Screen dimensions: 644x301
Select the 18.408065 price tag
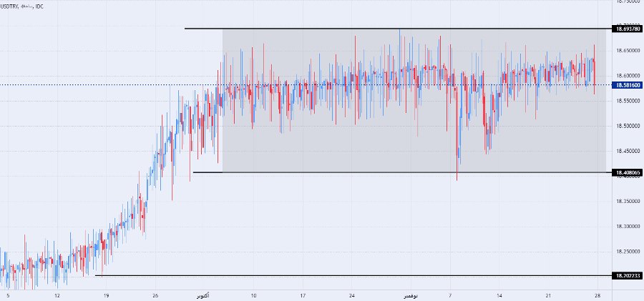pyautogui.click(x=627, y=172)
